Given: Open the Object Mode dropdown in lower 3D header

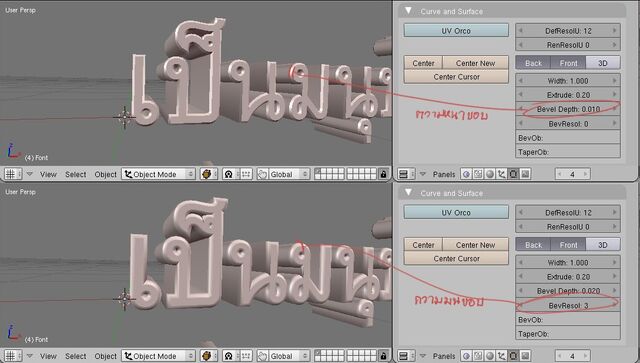Looking at the screenshot, I should tap(158, 356).
